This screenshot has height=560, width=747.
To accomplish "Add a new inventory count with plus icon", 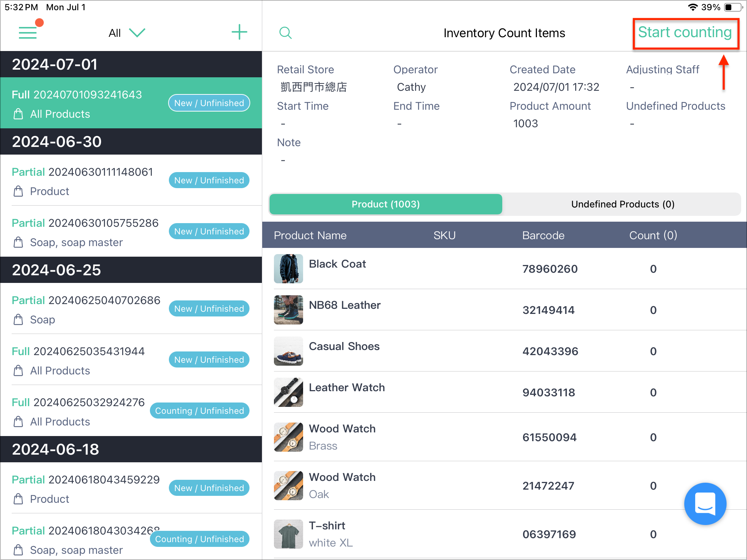I will (x=239, y=32).
